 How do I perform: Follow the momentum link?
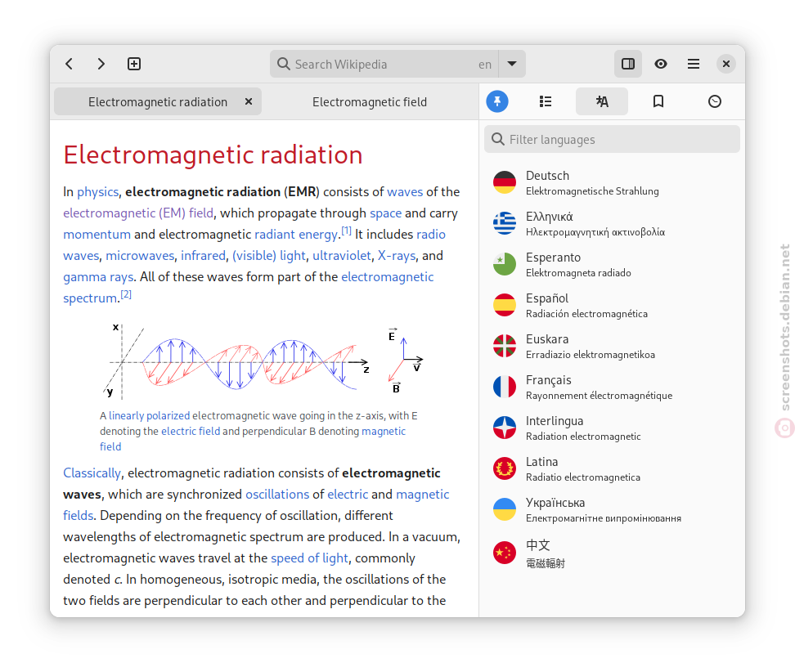[97, 235]
